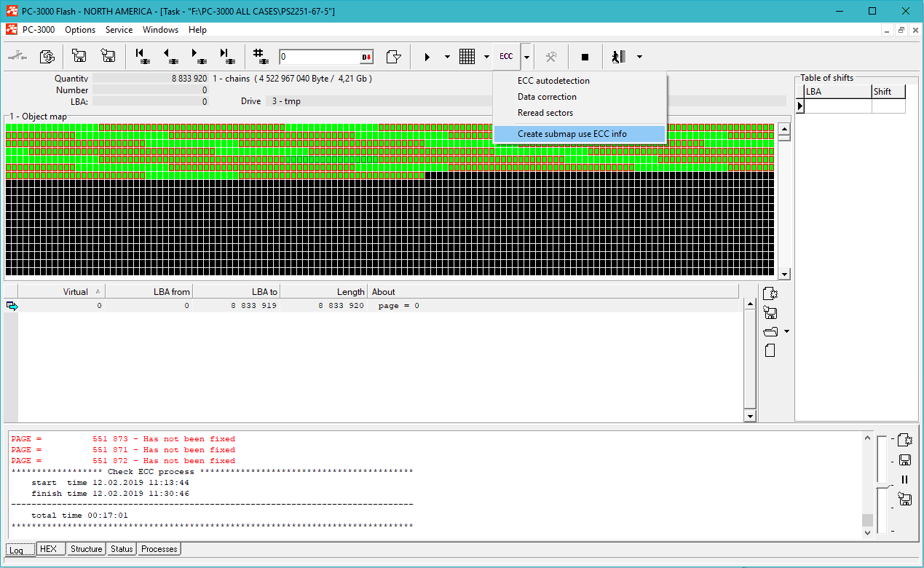Click the LBA to column header
The width and height of the screenshot is (924, 568).
237,292
